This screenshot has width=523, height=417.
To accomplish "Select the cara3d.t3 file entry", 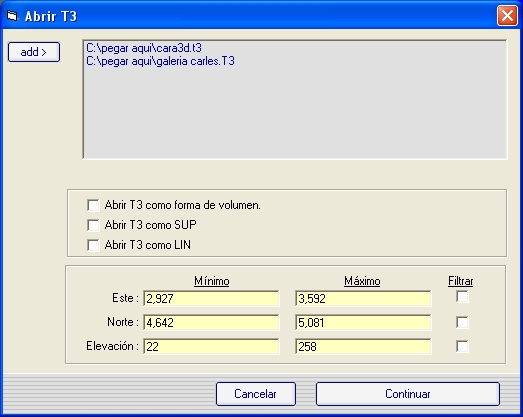I will [144, 48].
